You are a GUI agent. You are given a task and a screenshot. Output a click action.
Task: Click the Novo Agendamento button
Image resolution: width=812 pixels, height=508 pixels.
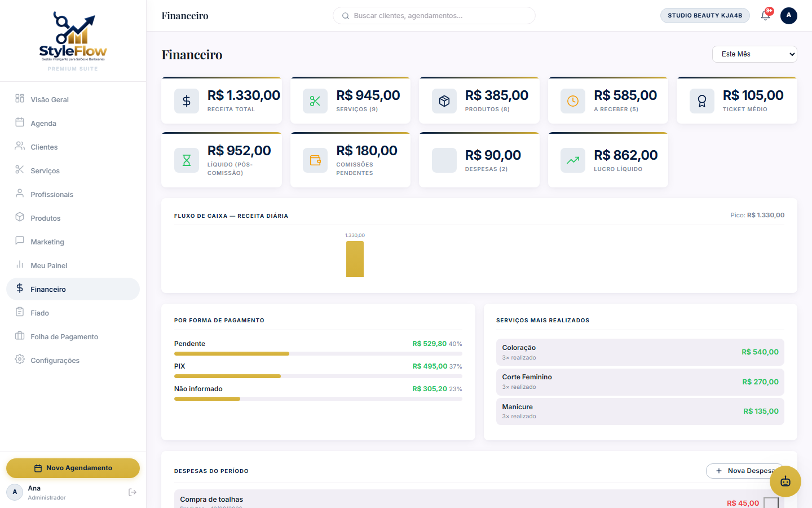[73, 468]
